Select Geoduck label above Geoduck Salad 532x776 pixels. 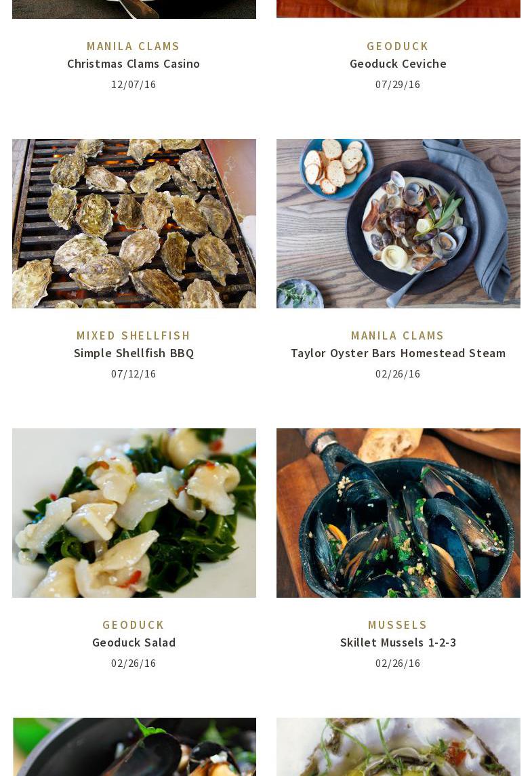click(134, 625)
